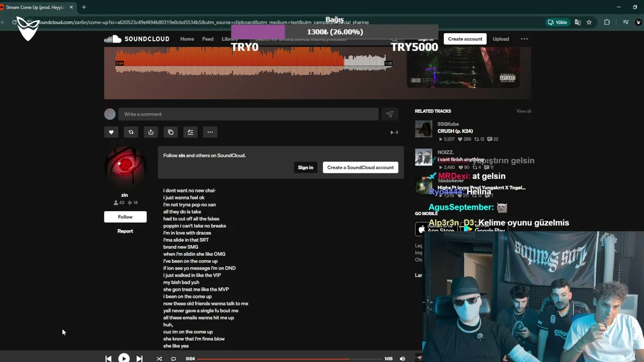Like the track with the heart icon

[111, 132]
